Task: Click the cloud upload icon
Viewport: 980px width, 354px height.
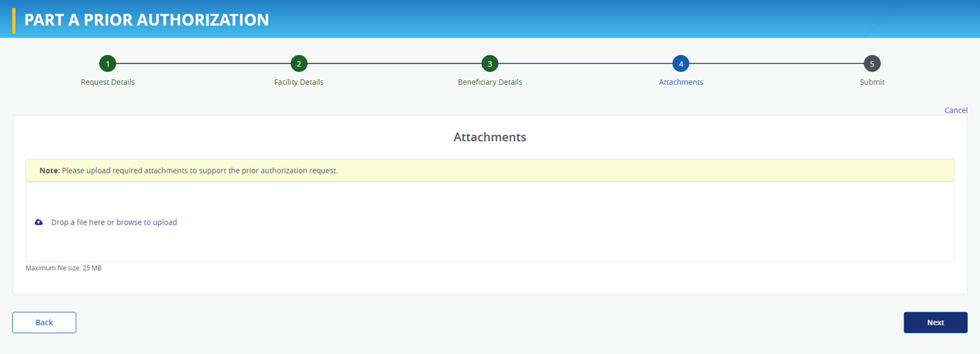Action: pos(39,222)
